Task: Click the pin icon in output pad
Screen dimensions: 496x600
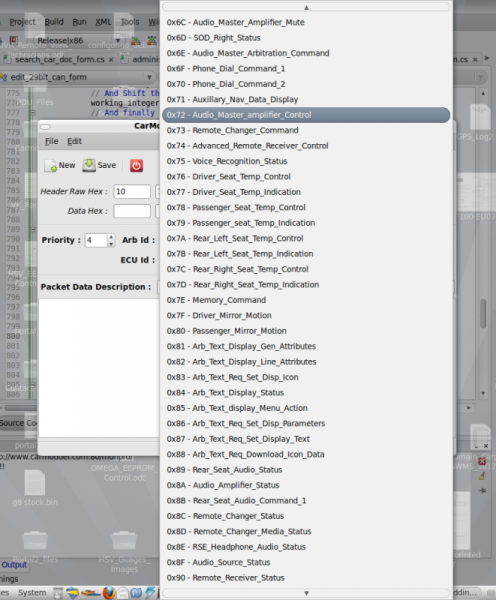Action: pos(482,490)
